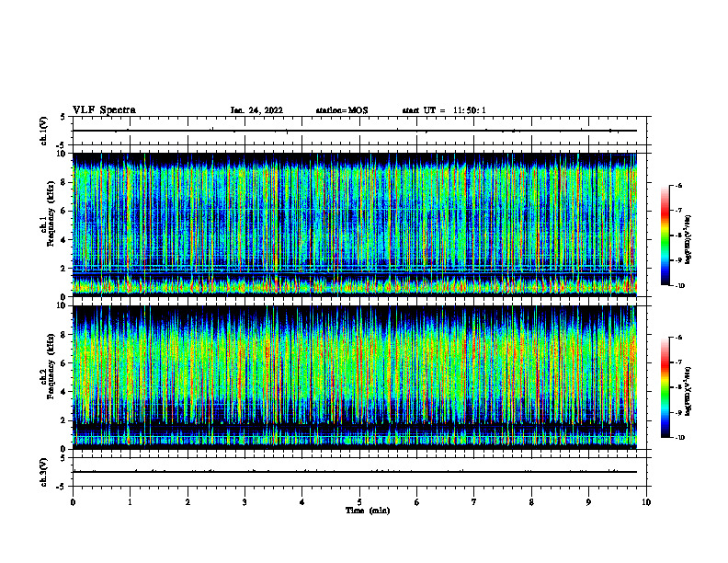Click the ch.2 spectrogram color bar

pyautogui.click(x=665, y=387)
